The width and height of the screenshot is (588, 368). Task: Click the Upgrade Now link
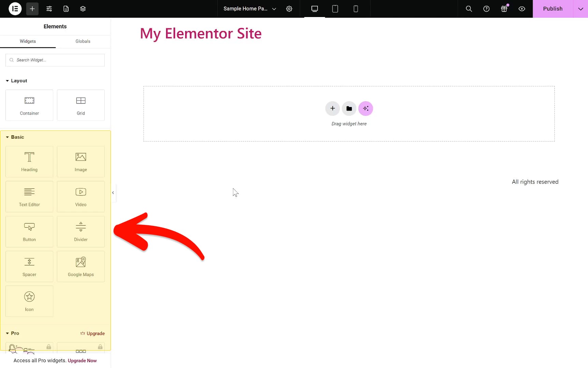point(82,361)
